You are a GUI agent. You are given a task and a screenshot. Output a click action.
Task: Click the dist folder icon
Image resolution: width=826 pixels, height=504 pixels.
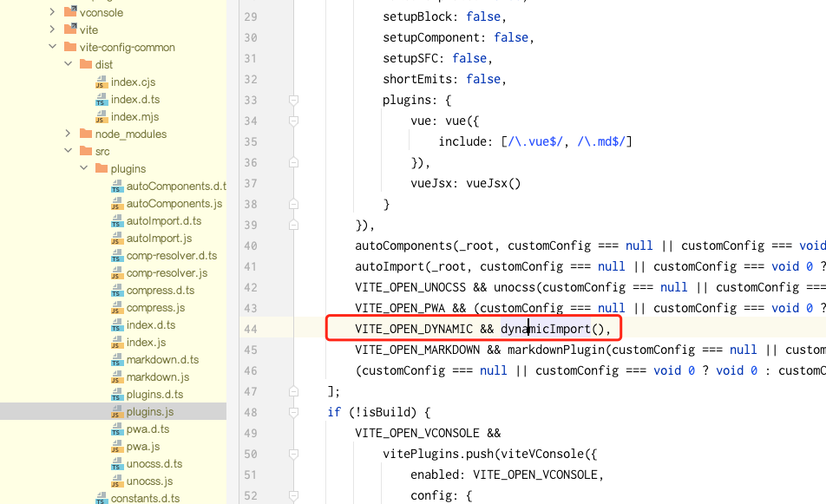[86, 63]
